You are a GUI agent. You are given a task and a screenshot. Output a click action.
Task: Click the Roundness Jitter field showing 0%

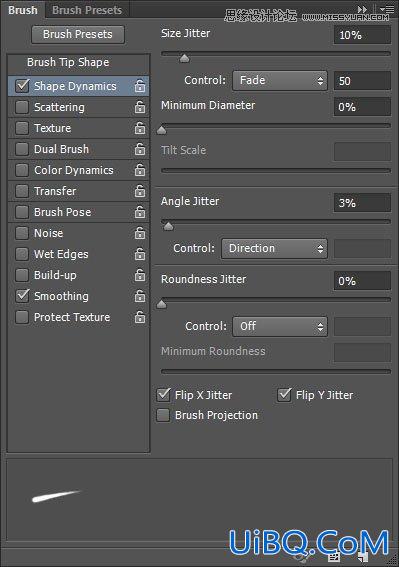click(x=362, y=281)
